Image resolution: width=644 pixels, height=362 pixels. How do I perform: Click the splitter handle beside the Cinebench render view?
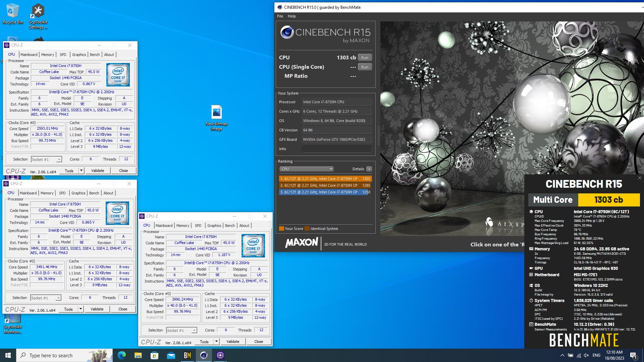378,135
